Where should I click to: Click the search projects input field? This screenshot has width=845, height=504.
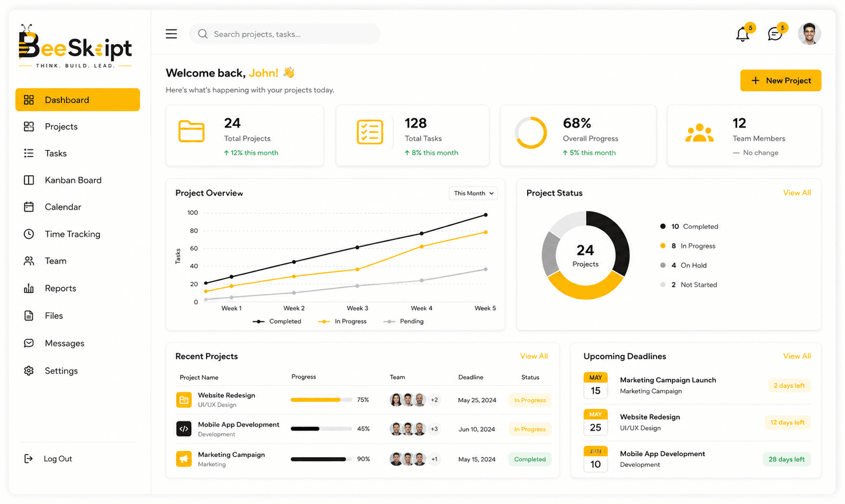(x=285, y=34)
